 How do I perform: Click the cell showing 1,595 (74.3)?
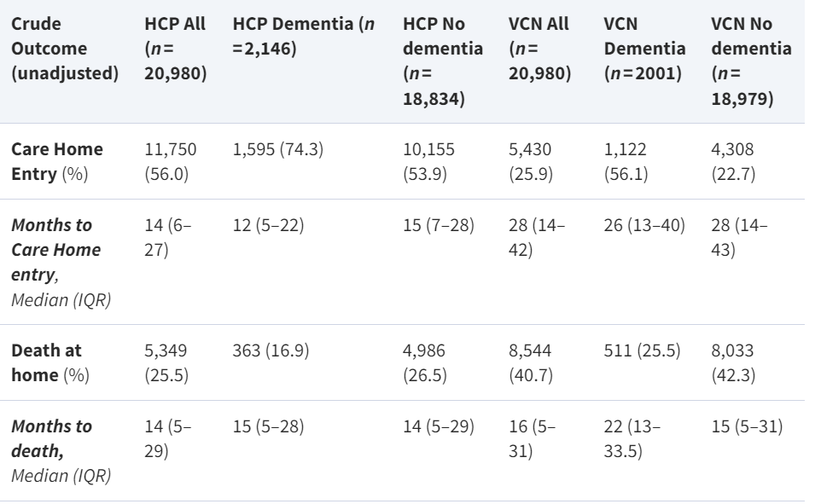click(x=277, y=149)
